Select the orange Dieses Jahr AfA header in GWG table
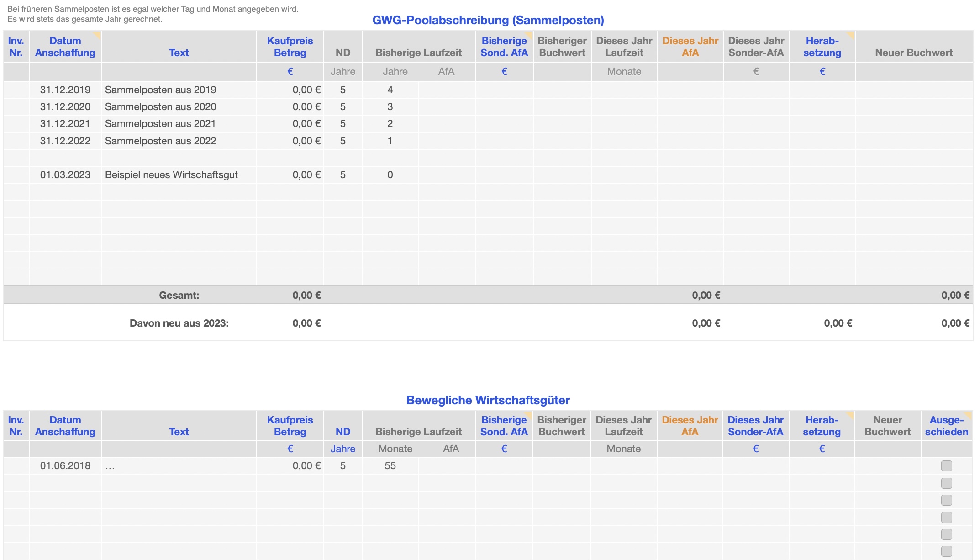This screenshot has width=980, height=560. [690, 47]
